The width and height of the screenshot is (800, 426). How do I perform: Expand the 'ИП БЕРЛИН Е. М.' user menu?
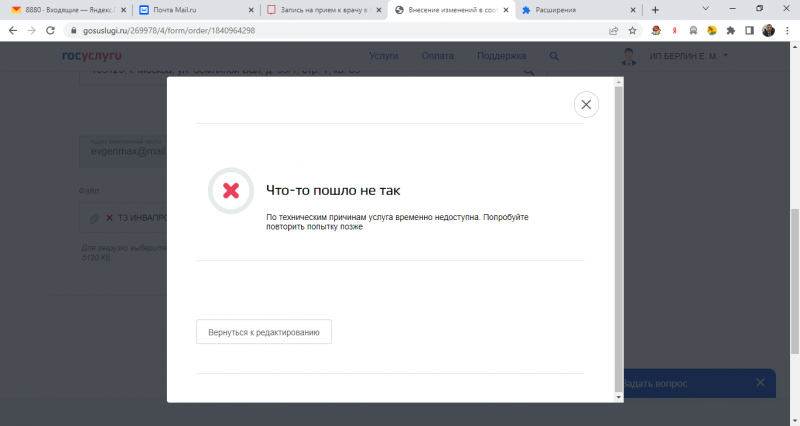(x=688, y=56)
